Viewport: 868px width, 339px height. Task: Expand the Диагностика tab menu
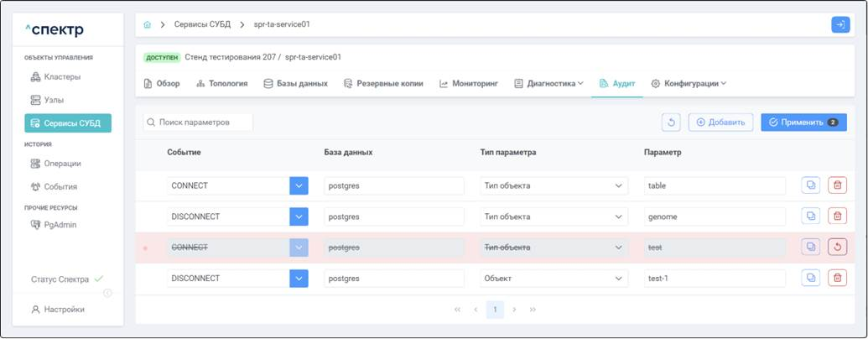pos(548,84)
